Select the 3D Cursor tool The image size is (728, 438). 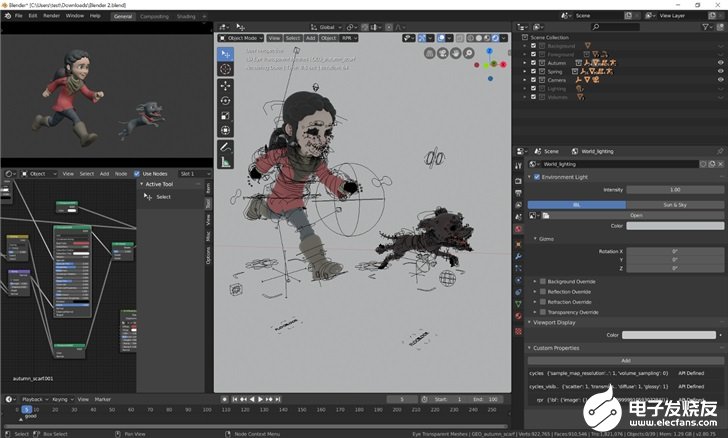coord(226,69)
